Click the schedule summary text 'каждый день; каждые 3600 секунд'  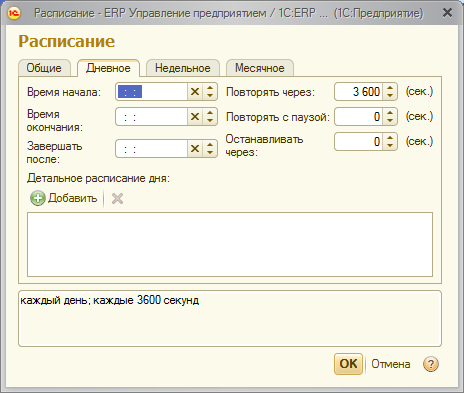[110, 300]
